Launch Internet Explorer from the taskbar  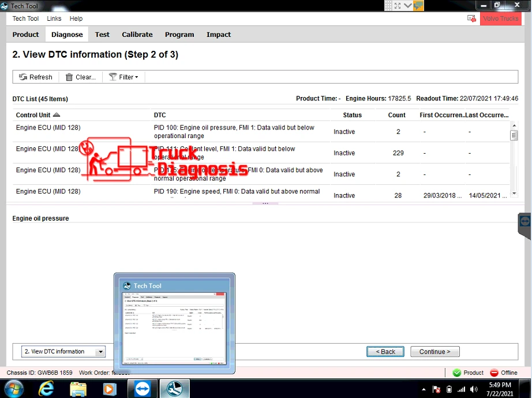click(x=47, y=389)
